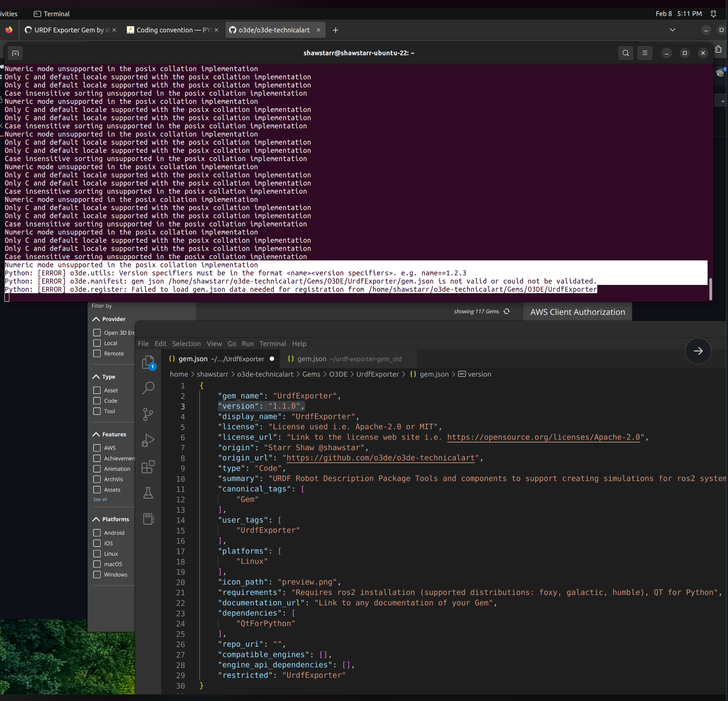Tick the Windows platform checkbox
This screenshot has width=728, height=701.
97,574
